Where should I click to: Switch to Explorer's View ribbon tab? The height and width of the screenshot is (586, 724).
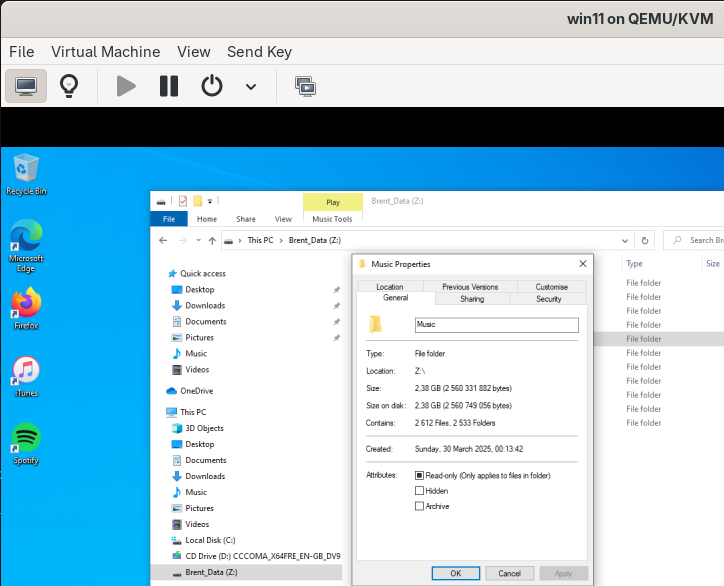pos(283,219)
